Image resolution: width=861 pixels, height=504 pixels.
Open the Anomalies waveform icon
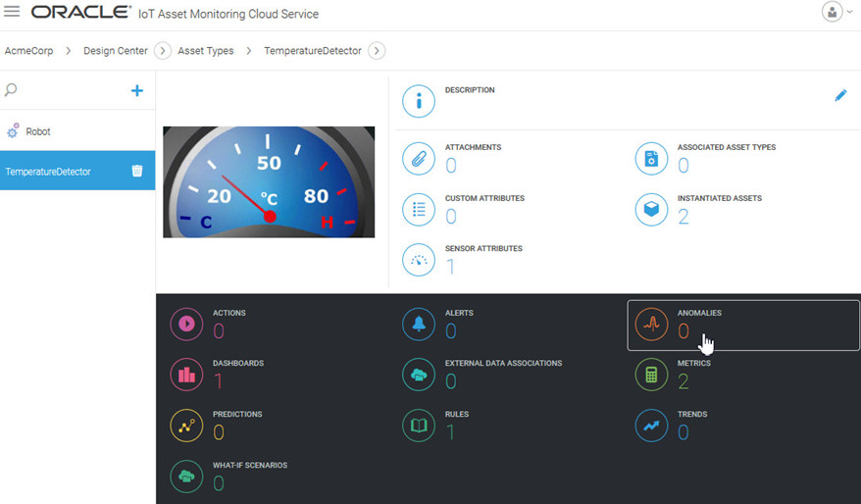click(651, 324)
